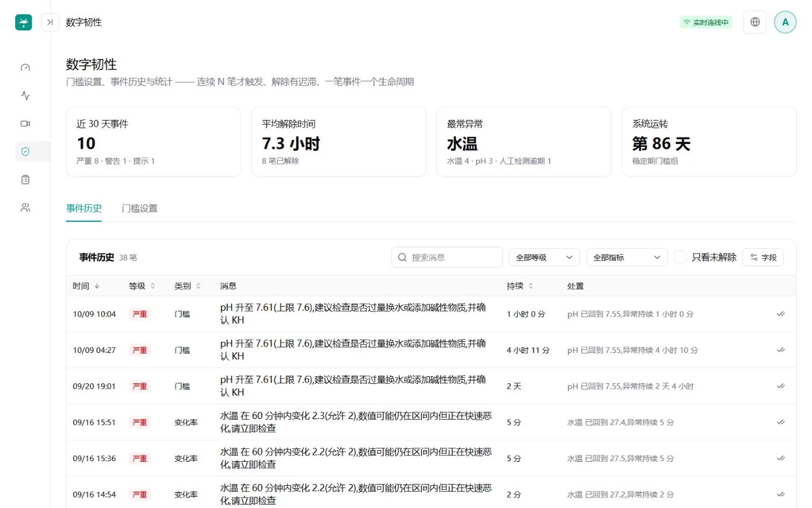The image size is (812, 508).
Task: Click the 最常异常 水温 card
Action: [x=524, y=142]
